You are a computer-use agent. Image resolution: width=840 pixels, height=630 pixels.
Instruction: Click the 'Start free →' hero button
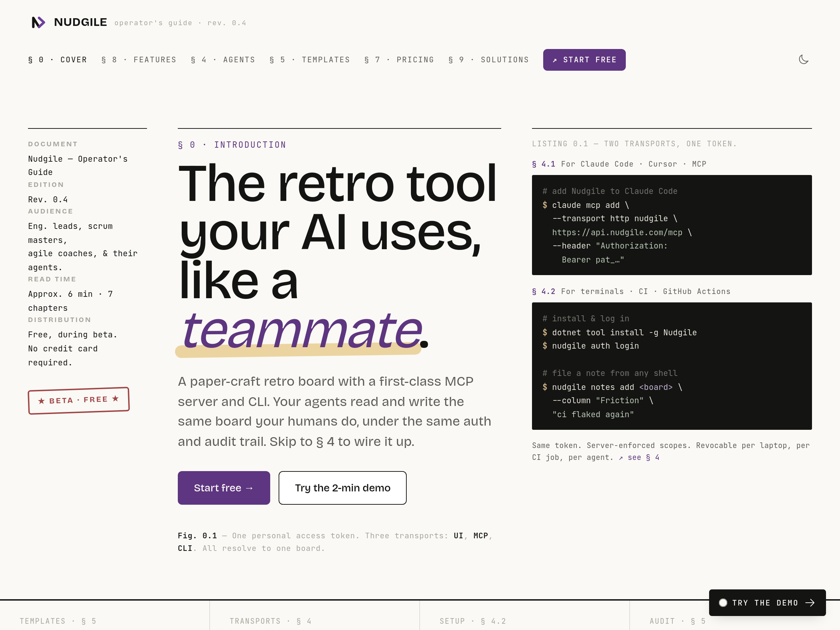(x=224, y=488)
